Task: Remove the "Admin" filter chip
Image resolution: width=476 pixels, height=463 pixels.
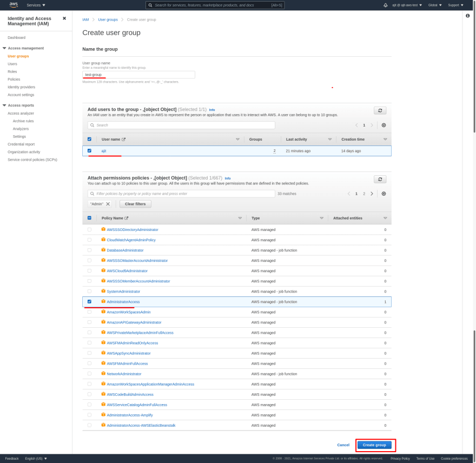Action: click(x=108, y=204)
